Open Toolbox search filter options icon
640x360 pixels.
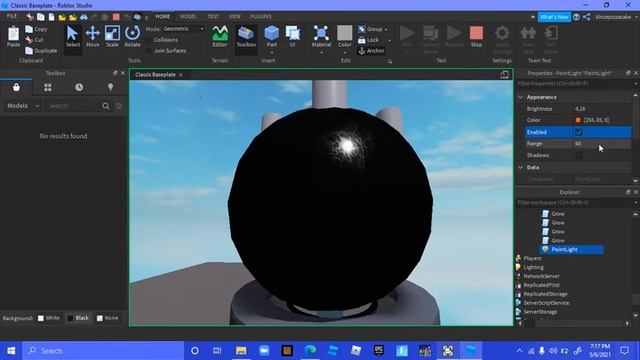119,106
